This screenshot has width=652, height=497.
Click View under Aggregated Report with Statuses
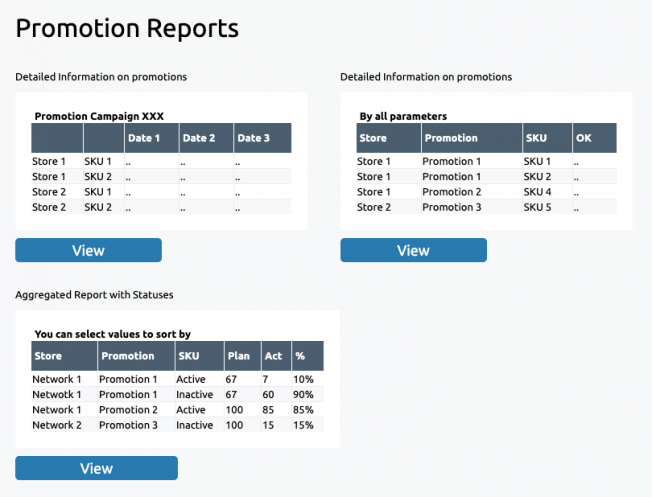[x=96, y=468]
